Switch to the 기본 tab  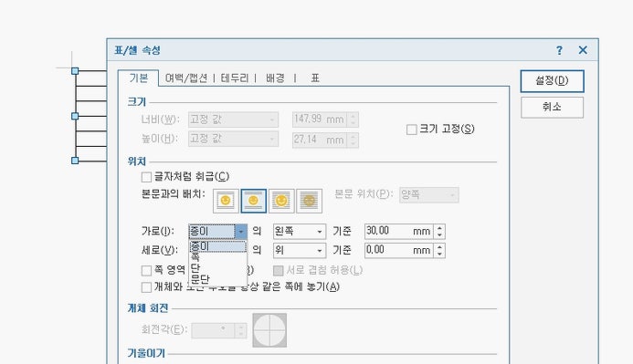click(x=139, y=78)
